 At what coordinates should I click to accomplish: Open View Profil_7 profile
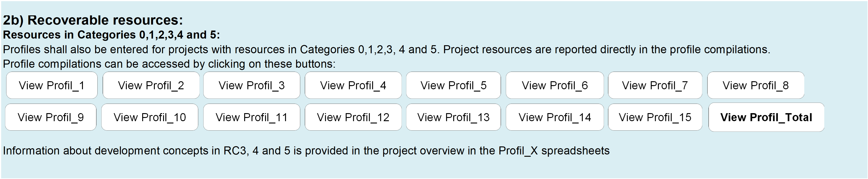(x=655, y=85)
